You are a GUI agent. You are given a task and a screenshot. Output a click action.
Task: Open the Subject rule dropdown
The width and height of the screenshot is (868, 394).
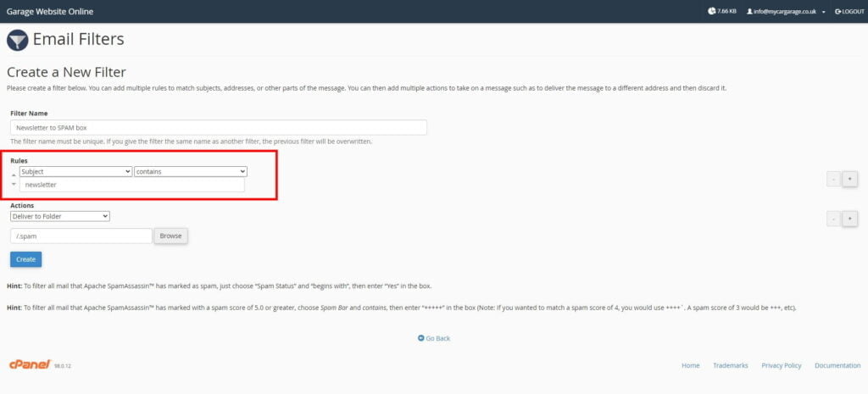(75, 171)
